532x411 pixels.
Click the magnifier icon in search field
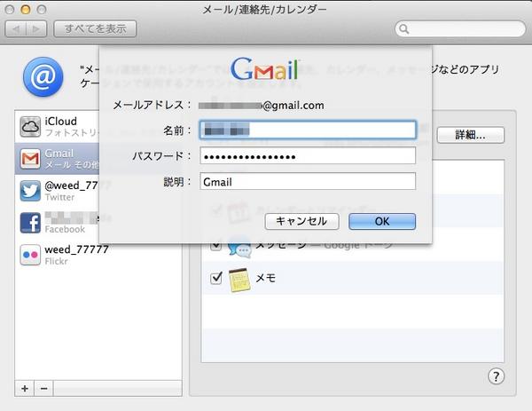click(403, 29)
